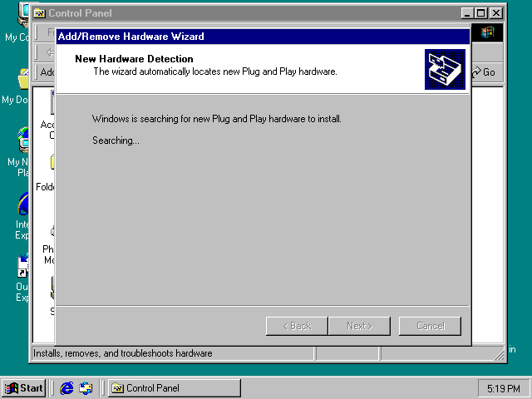Click 'Installs, removes, and troubleshoots hardware' status text
Viewport: 532px width, 399px height.
(x=123, y=353)
